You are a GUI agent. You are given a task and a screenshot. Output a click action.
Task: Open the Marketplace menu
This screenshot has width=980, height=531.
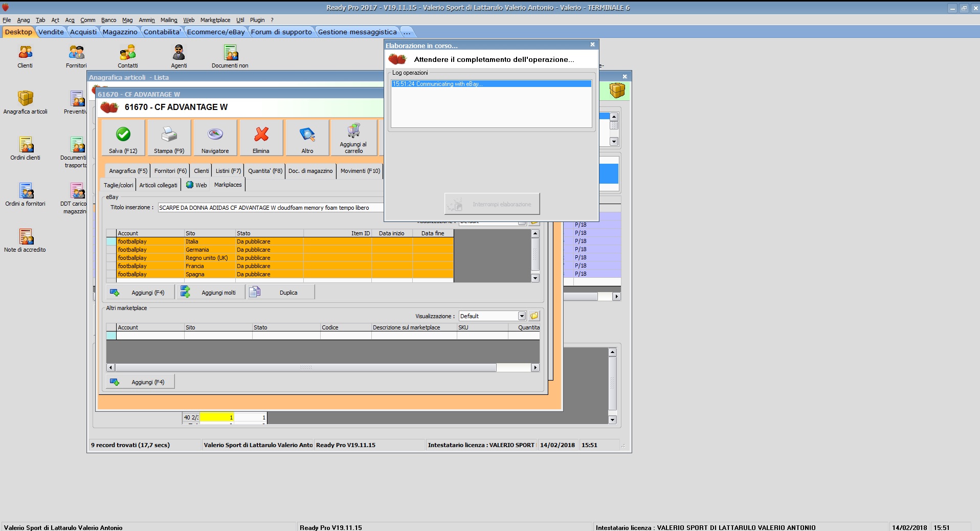(x=215, y=20)
